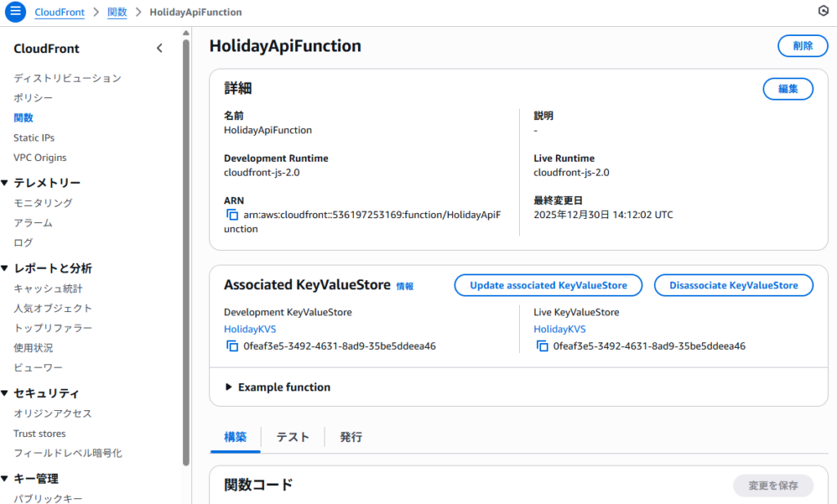The width and height of the screenshot is (837, 504).
Task: Collapse the セキュリティ sidebar section
Action: (6, 393)
